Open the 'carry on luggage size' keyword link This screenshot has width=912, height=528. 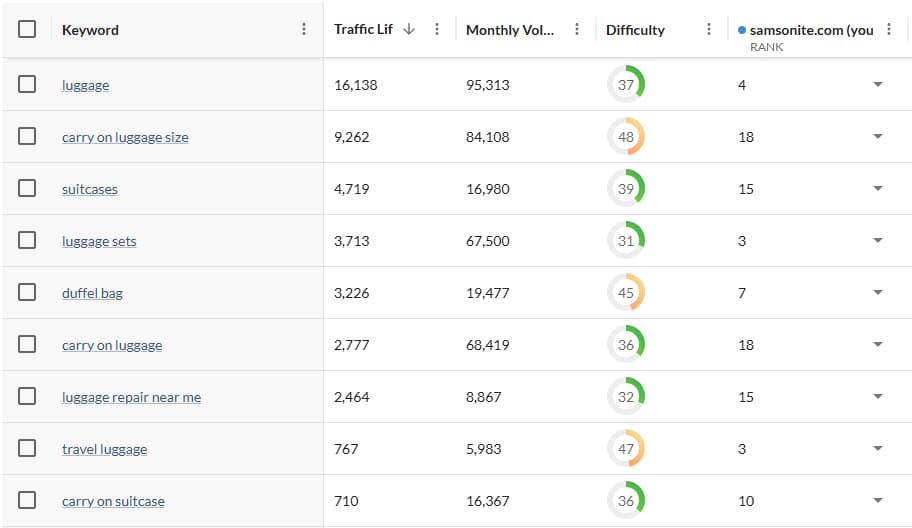pyautogui.click(x=125, y=137)
